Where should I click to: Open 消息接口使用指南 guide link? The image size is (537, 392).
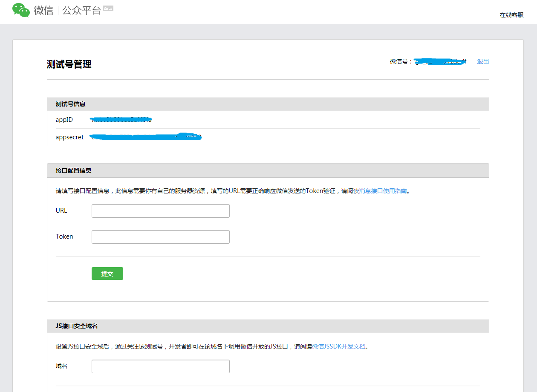pos(383,191)
